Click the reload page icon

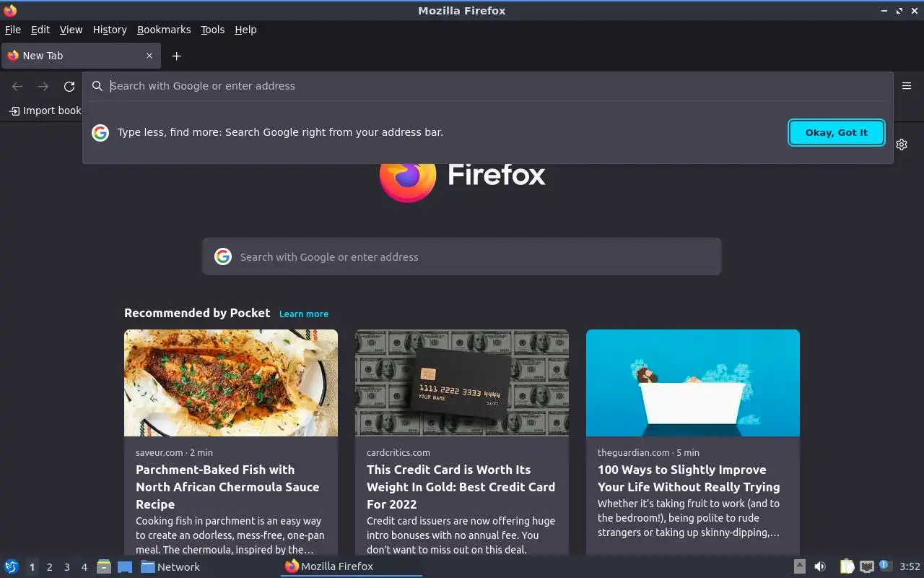(69, 87)
